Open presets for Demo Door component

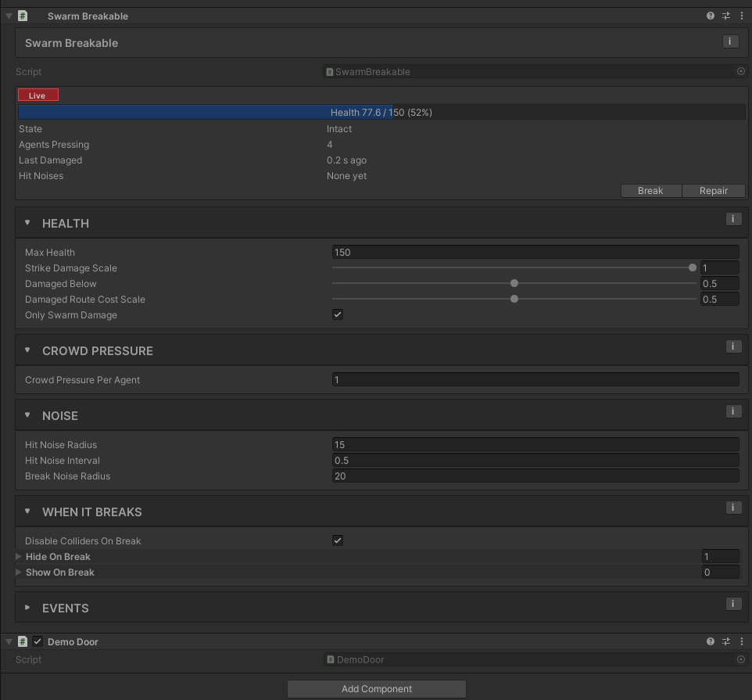click(726, 641)
